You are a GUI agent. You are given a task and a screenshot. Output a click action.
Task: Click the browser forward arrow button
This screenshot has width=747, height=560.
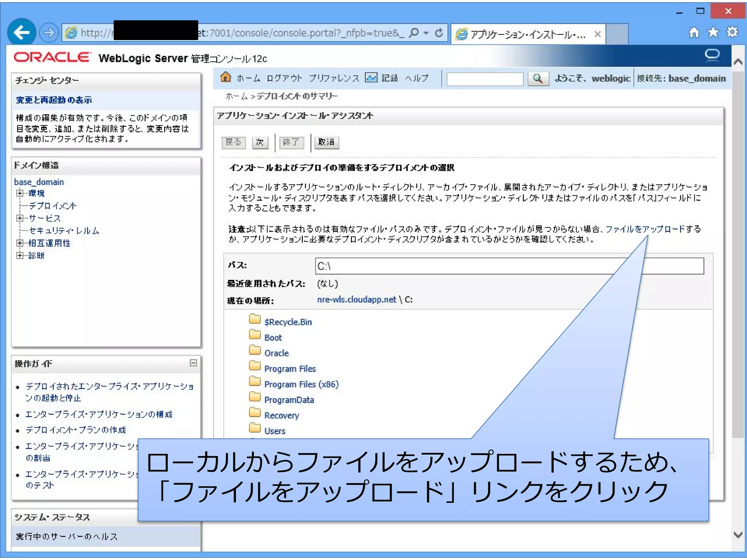49,33
